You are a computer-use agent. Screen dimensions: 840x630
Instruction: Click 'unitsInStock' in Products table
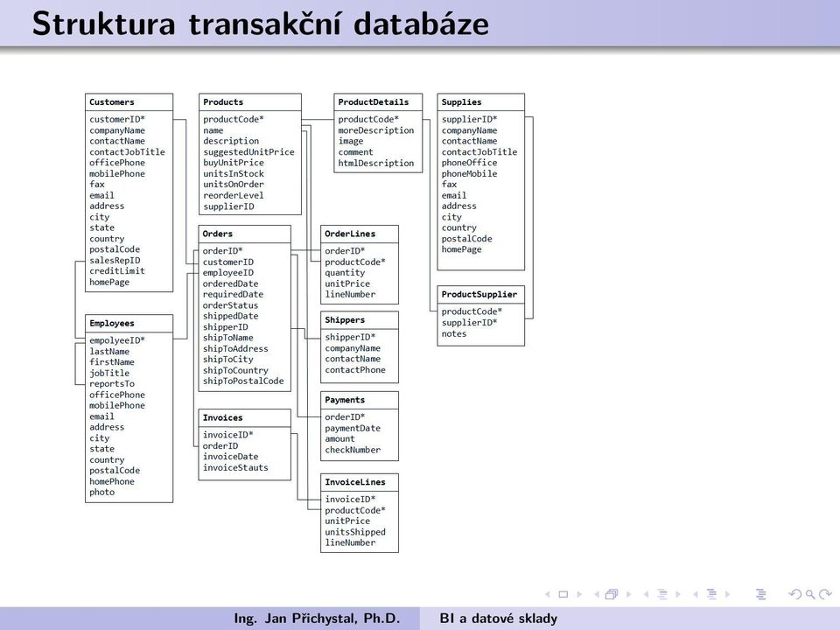(x=234, y=173)
